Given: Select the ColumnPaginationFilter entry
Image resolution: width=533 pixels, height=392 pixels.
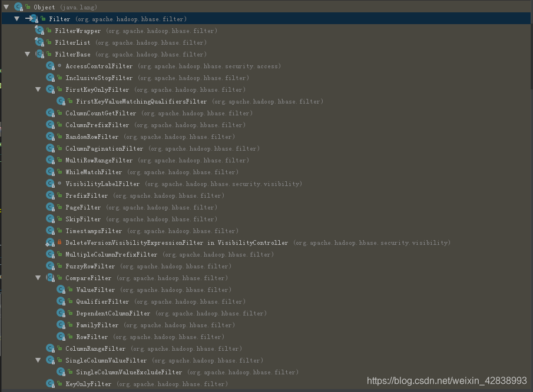Looking at the screenshot, I should click(163, 148).
